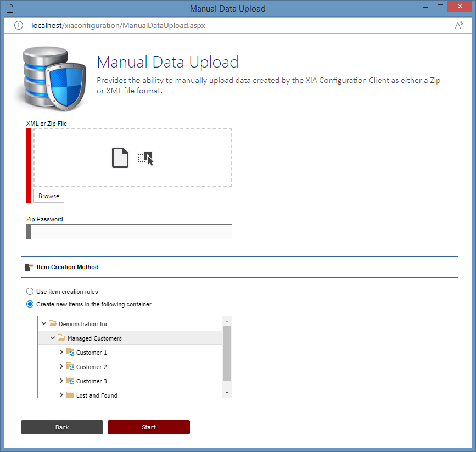Select the Managed Customers tree item

[94, 338]
